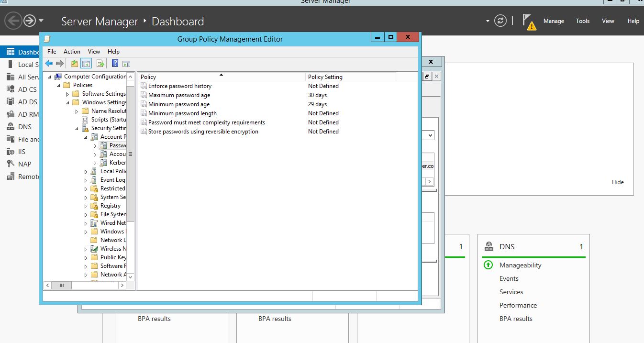Expand the Software Settings tree node
Screen dimensions: 644x343
[x=67, y=94]
